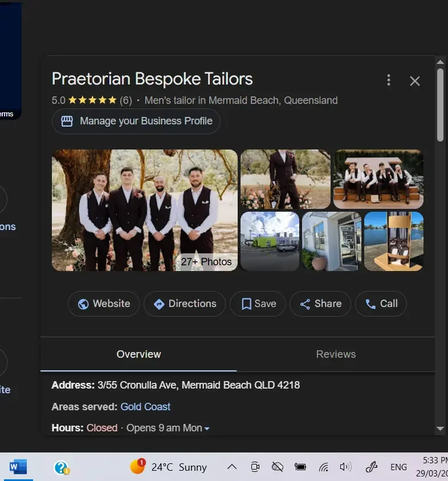This screenshot has height=481, width=448.
Task: Click the scrollbar up arrow of the panel
Action: click(440, 62)
